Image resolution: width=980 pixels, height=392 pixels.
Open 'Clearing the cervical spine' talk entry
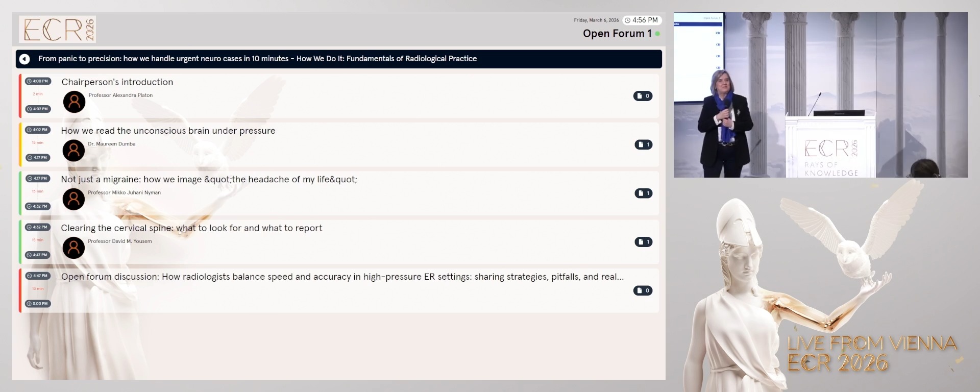pos(191,228)
